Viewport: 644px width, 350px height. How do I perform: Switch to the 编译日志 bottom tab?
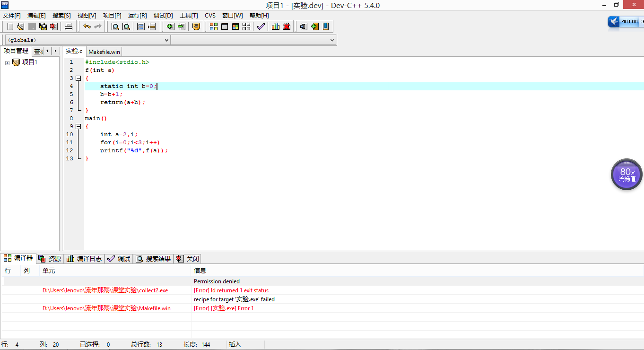point(84,259)
